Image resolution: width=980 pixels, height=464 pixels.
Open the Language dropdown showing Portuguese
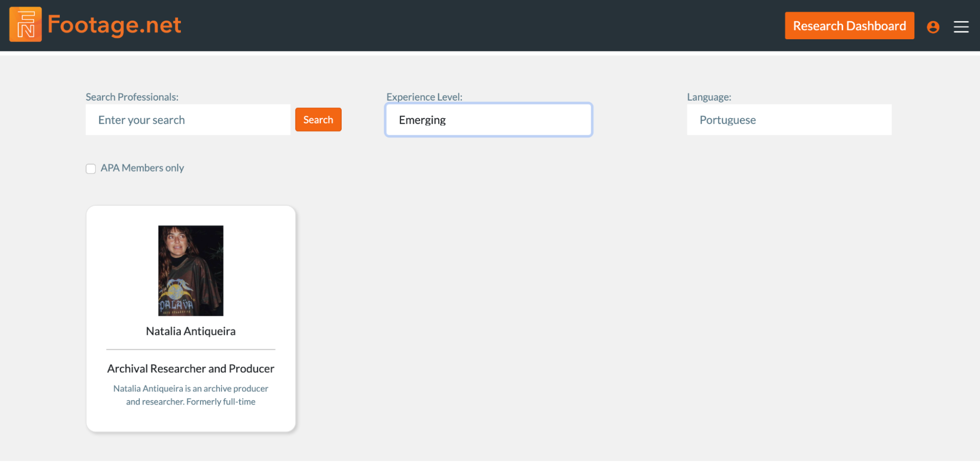(789, 120)
